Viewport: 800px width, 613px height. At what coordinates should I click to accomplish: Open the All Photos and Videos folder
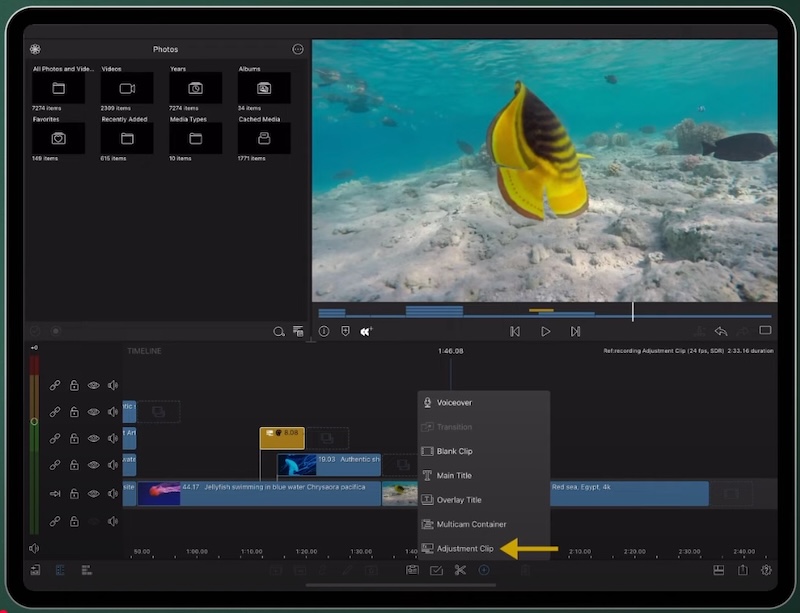(x=59, y=88)
